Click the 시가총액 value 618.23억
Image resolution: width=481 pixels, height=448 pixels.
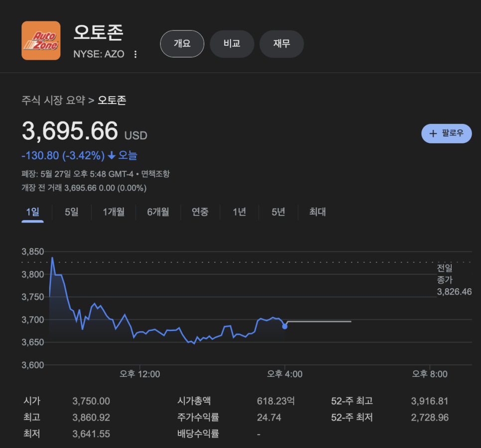(276, 401)
